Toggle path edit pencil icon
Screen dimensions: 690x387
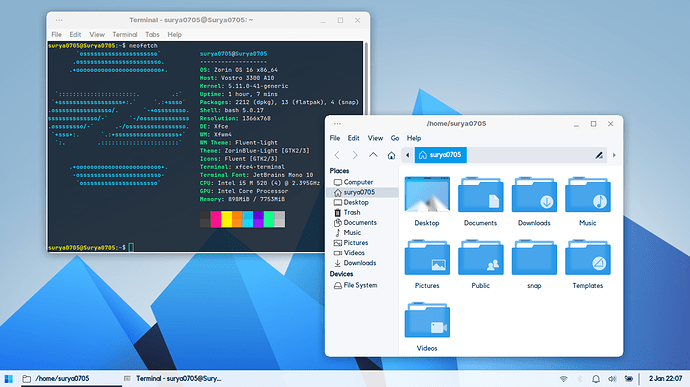pyautogui.click(x=599, y=155)
